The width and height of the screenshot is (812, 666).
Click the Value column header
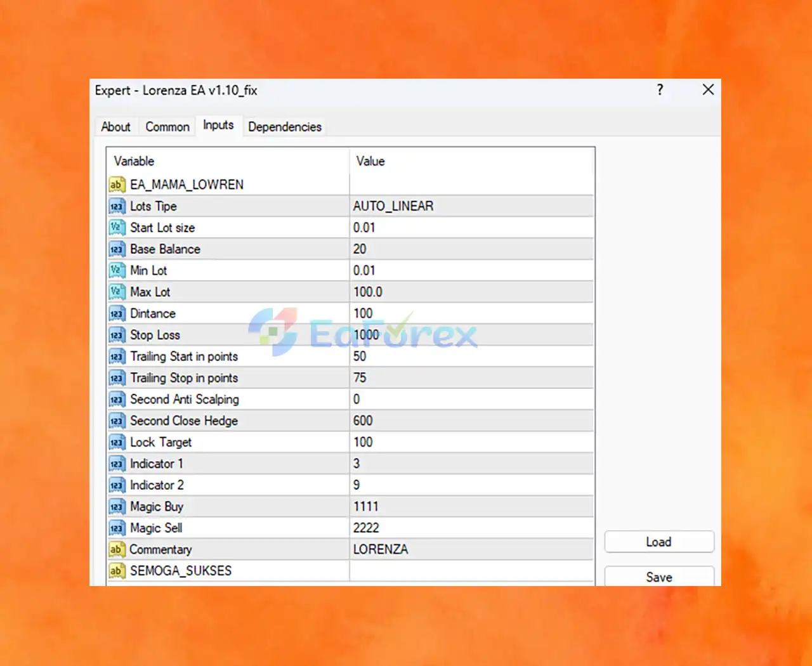pyautogui.click(x=471, y=161)
